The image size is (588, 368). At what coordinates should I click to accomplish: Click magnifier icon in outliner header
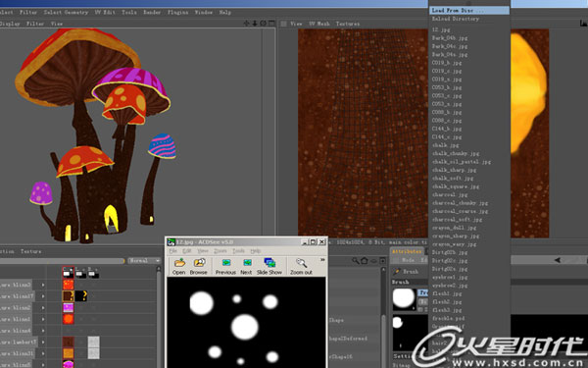pos(355,260)
